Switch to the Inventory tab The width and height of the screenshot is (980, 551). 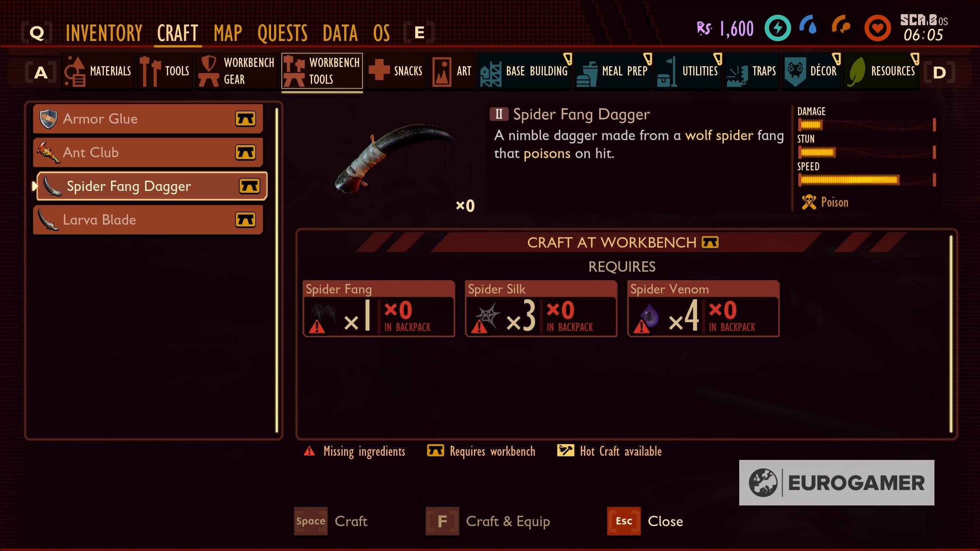104,33
